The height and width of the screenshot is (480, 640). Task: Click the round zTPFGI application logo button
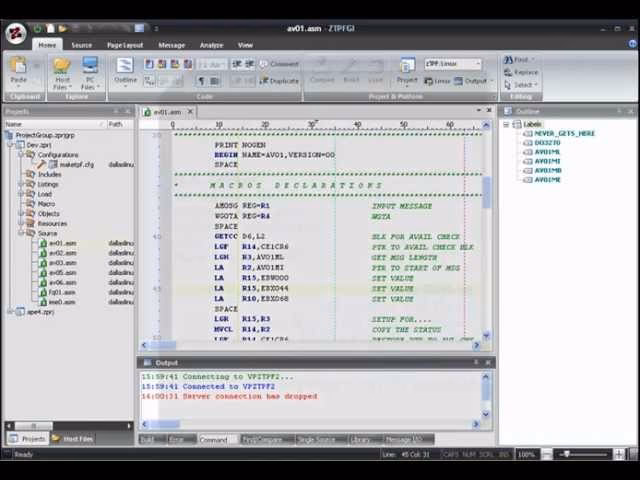(16, 33)
